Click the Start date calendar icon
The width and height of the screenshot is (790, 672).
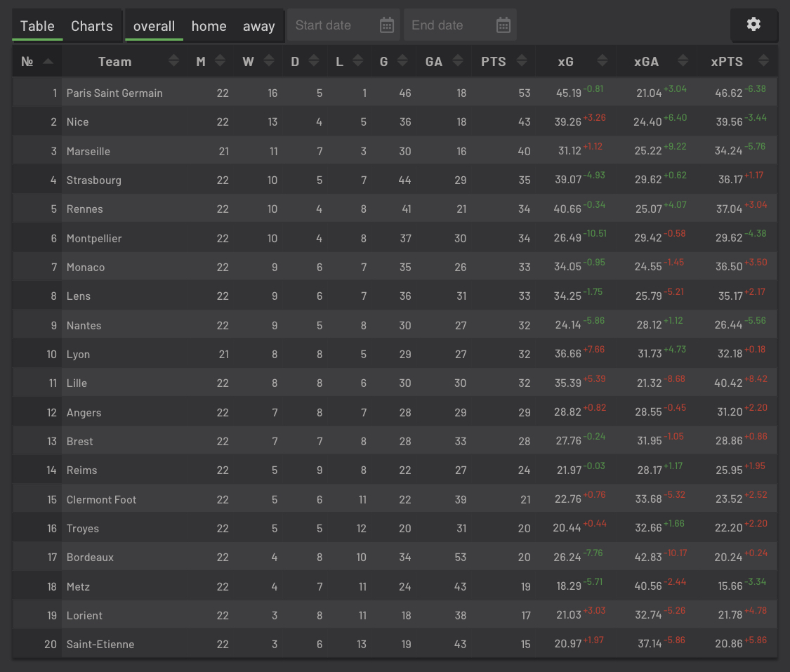(387, 25)
